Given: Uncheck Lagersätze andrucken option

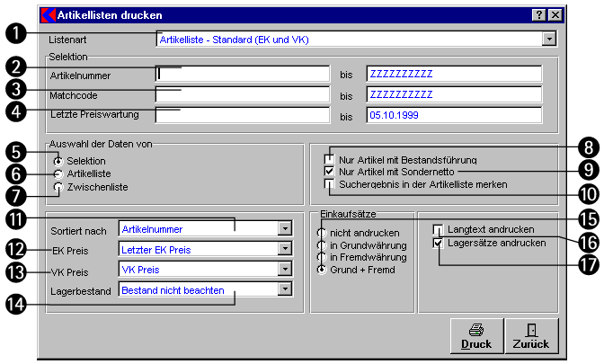Looking at the screenshot, I should (439, 243).
